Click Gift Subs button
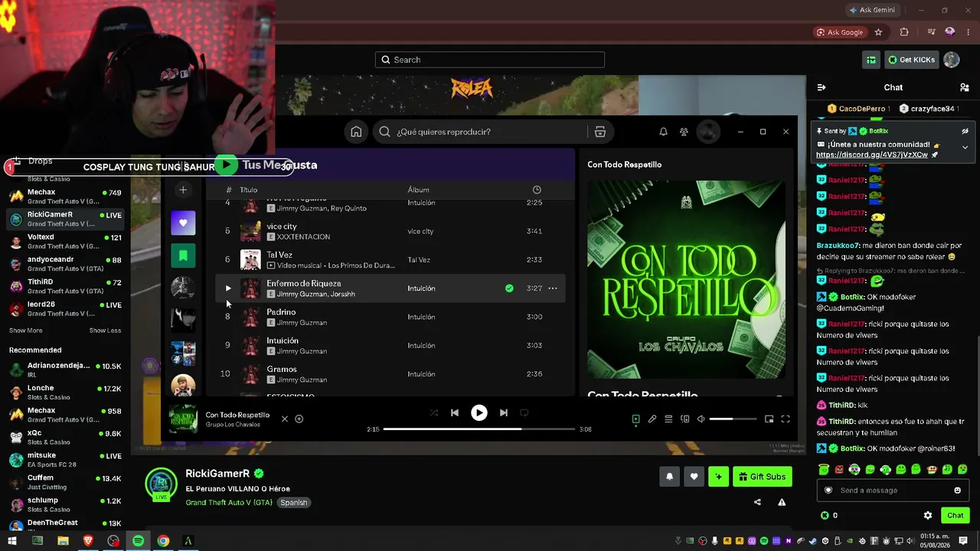The height and width of the screenshot is (551, 980). pyautogui.click(x=762, y=477)
